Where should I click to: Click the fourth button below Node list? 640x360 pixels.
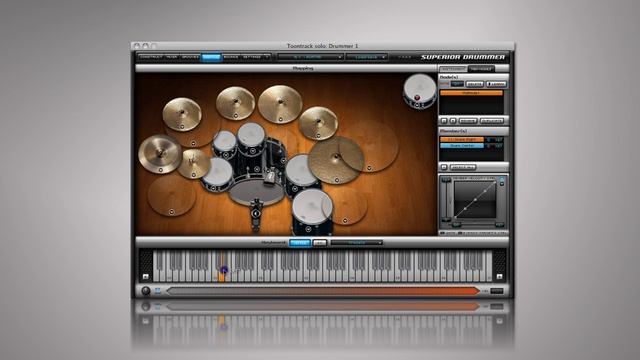click(492, 121)
